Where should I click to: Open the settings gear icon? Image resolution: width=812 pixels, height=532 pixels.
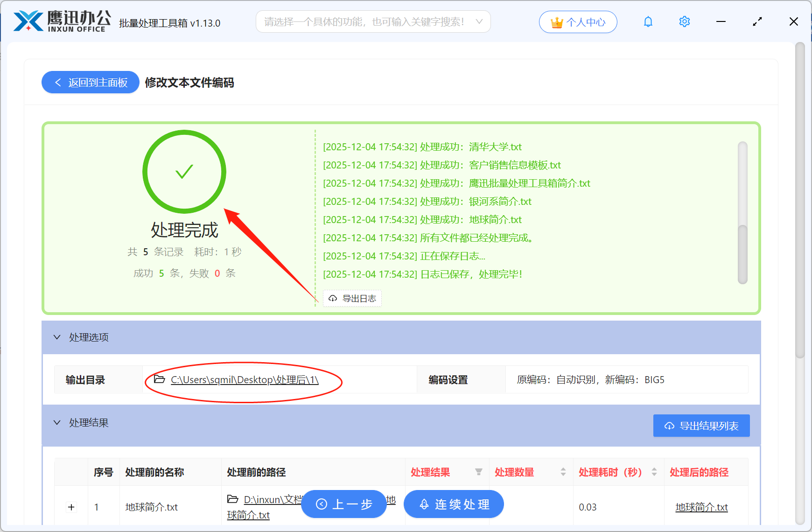(684, 21)
